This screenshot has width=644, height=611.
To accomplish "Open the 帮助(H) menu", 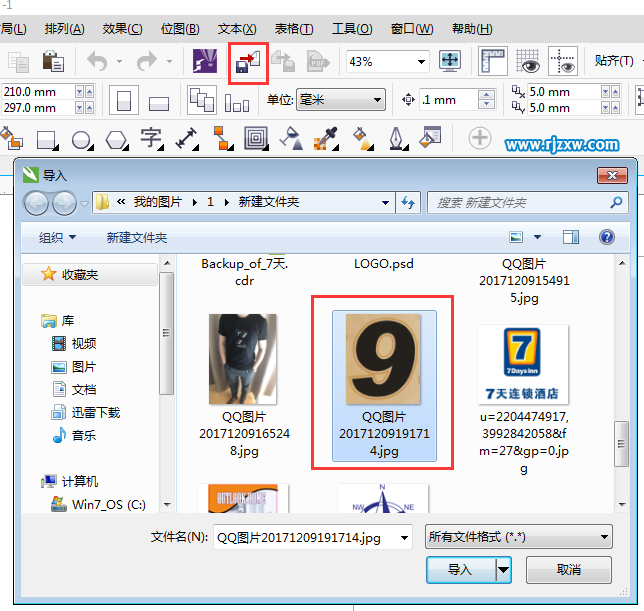I will click(x=472, y=29).
